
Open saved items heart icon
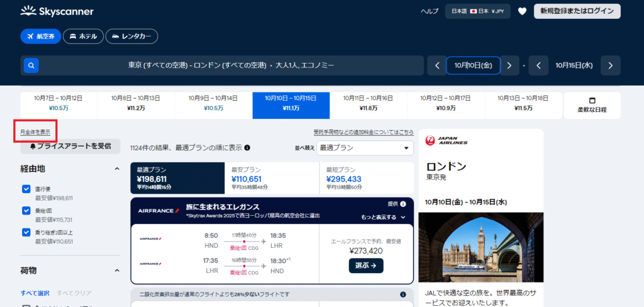point(522,11)
